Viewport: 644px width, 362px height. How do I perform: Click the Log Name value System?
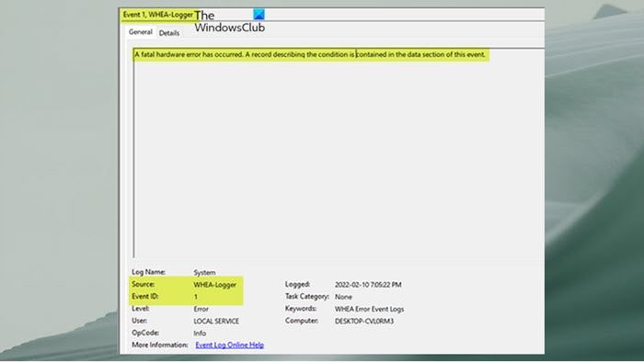204,272
